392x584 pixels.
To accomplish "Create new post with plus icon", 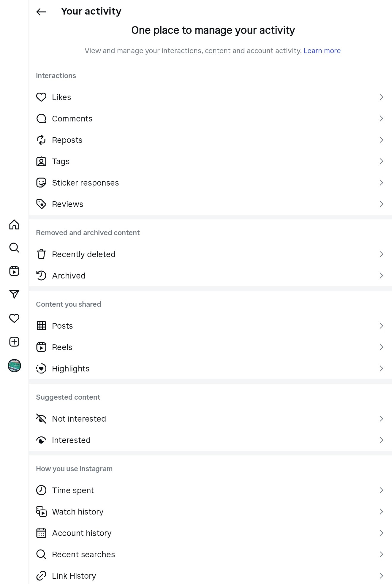I will tap(14, 342).
